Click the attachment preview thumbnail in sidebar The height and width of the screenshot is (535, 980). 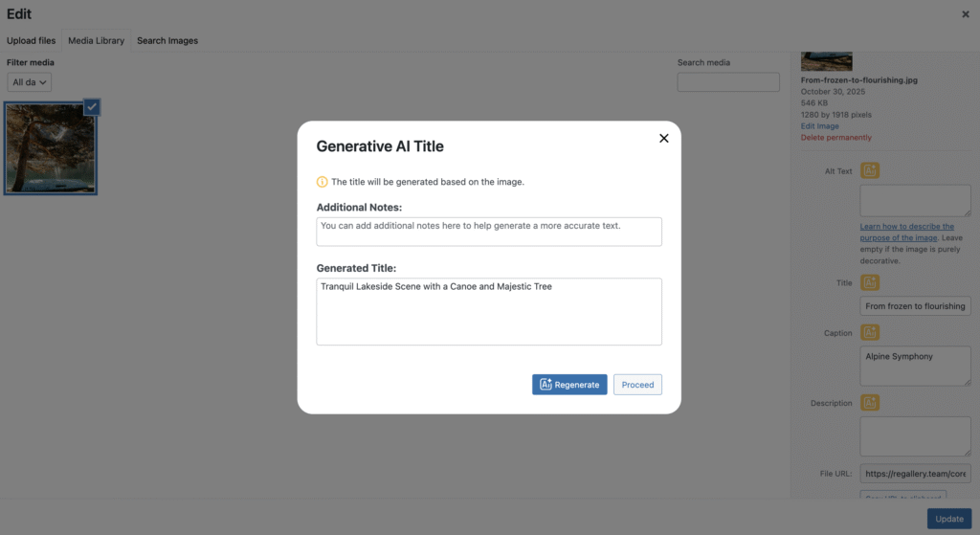pyautogui.click(x=826, y=61)
